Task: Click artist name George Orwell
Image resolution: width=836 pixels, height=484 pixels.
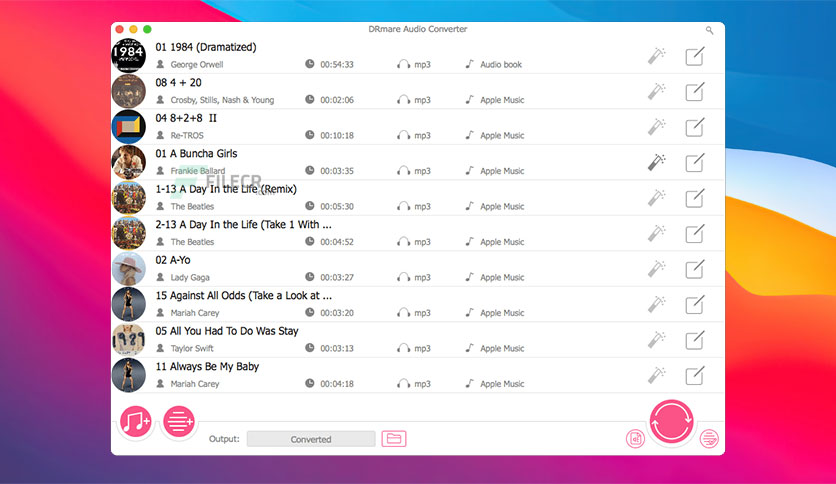Action: (x=197, y=64)
